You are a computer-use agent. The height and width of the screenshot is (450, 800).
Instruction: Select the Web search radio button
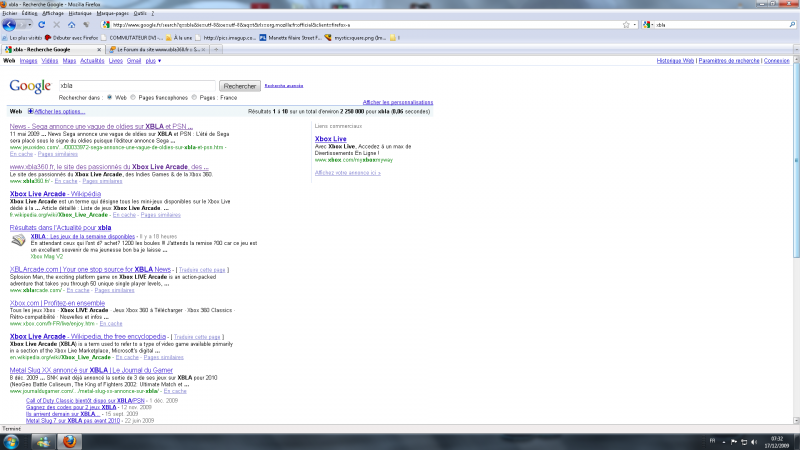click(x=109, y=97)
